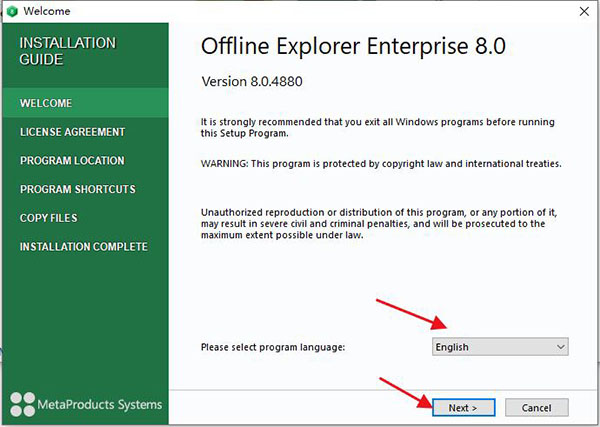Image resolution: width=600 pixels, height=427 pixels.
Task: Select the PROGRAM SHORTCUTS step
Action: pyautogui.click(x=78, y=189)
